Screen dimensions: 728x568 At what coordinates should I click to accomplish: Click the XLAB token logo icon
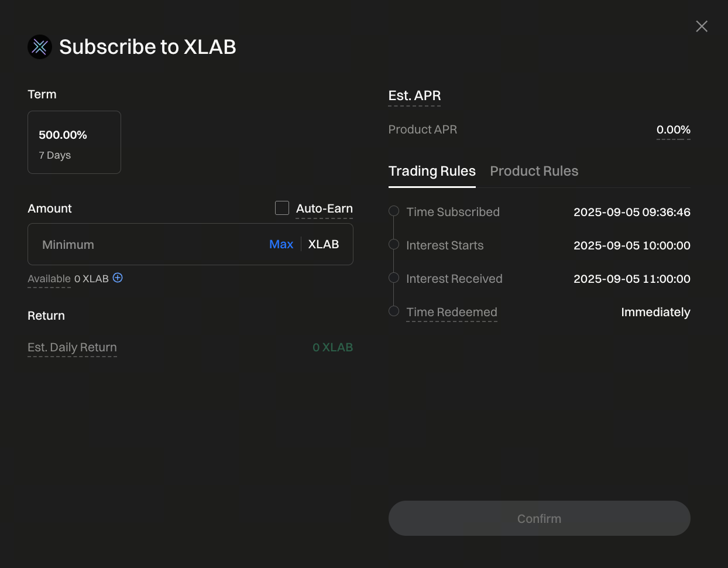click(x=40, y=47)
